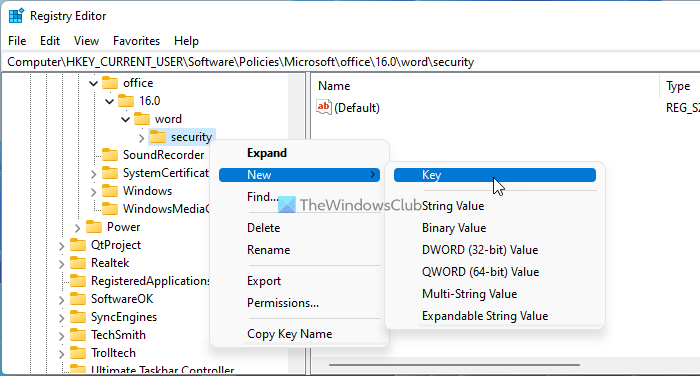Click the SystemCertificates folder icon
The image size is (700, 376).
(x=110, y=173)
